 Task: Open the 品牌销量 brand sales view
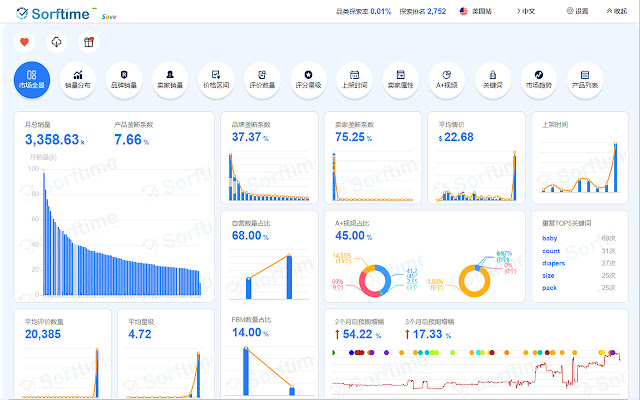pos(124,79)
